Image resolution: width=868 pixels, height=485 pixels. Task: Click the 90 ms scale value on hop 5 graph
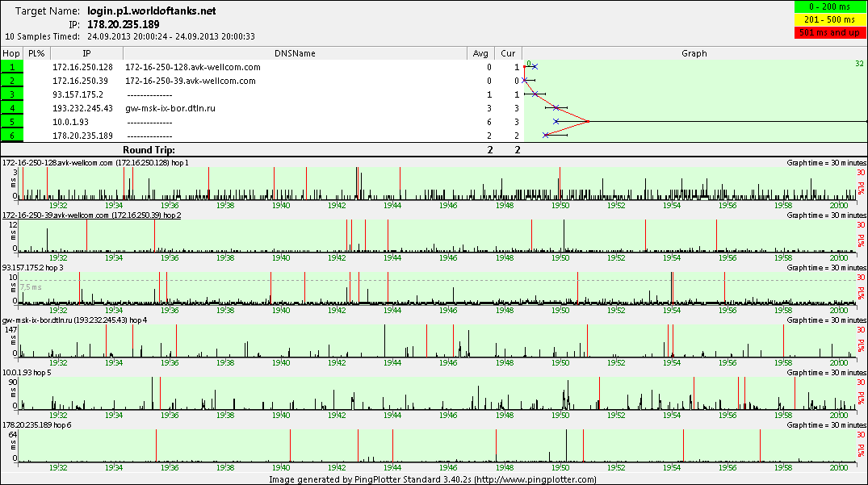(13, 383)
